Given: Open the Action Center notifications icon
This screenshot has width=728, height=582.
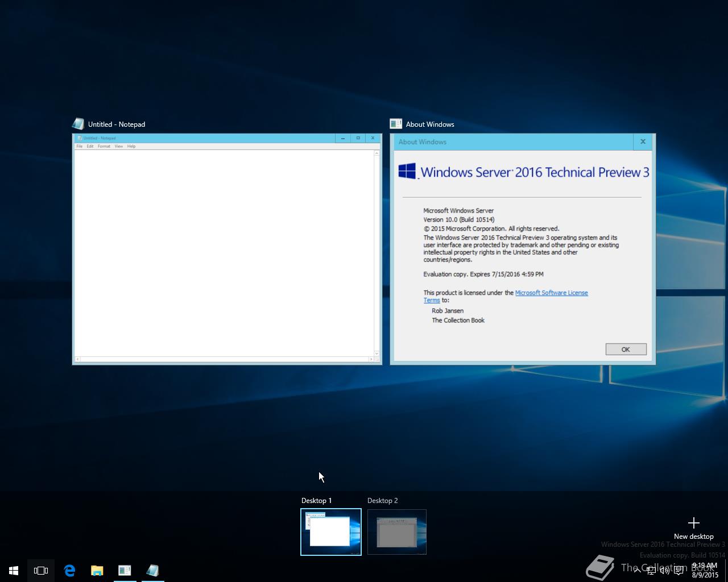Looking at the screenshot, I should tap(679, 571).
